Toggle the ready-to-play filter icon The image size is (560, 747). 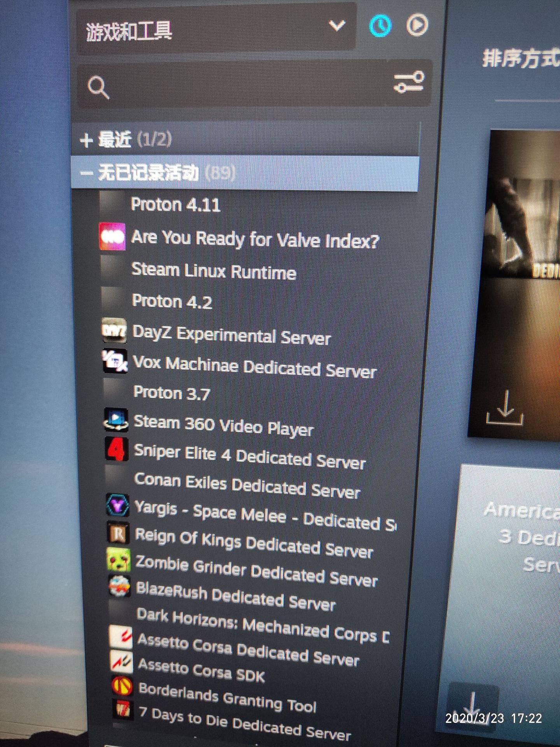[x=417, y=25]
